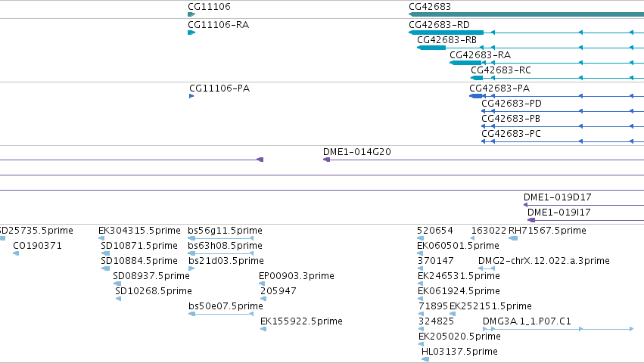Screen dimensions: 644x363
Task: Select the CG42683-PA coding feature
Action: (556, 96)
